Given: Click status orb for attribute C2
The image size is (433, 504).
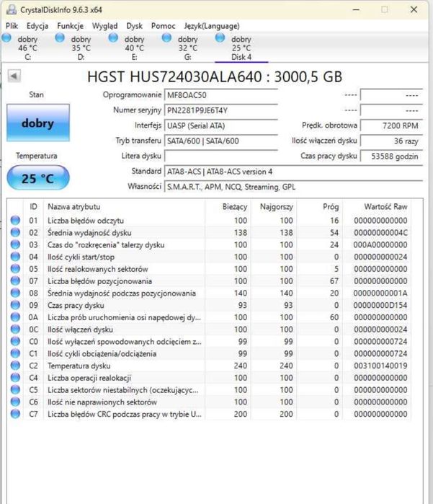Looking at the screenshot, I should tap(15, 366).
